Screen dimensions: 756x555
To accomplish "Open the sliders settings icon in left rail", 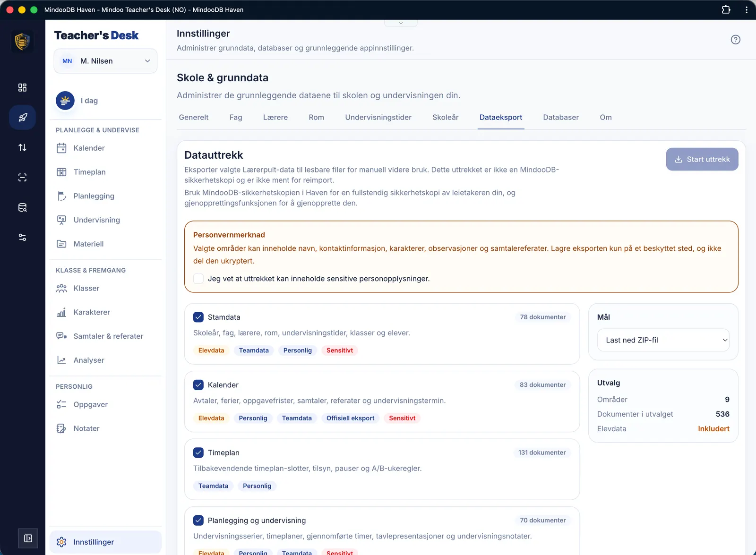I will click(22, 237).
